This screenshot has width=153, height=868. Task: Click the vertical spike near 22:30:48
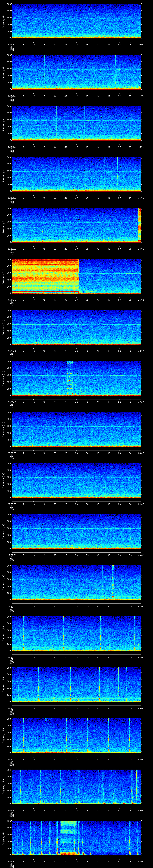click(x=115, y=61)
